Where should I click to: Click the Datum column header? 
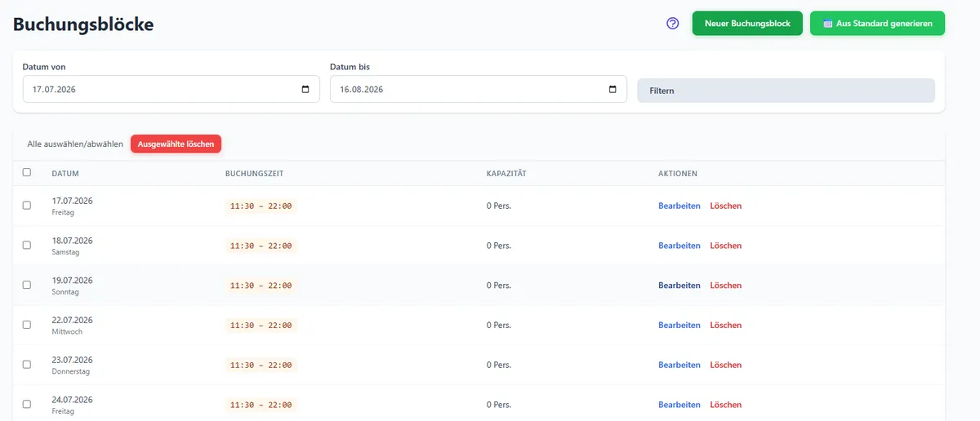click(65, 174)
